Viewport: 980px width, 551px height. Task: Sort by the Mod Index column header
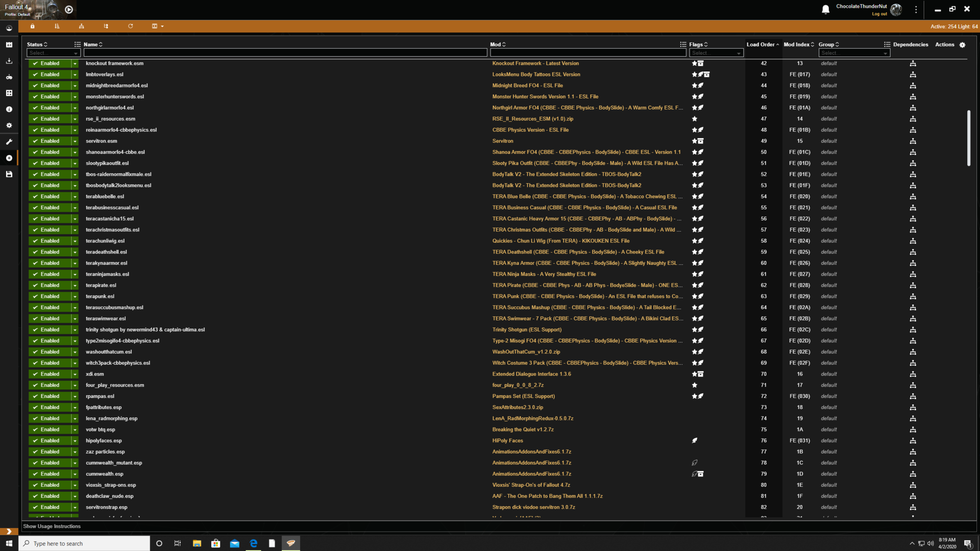coord(799,44)
